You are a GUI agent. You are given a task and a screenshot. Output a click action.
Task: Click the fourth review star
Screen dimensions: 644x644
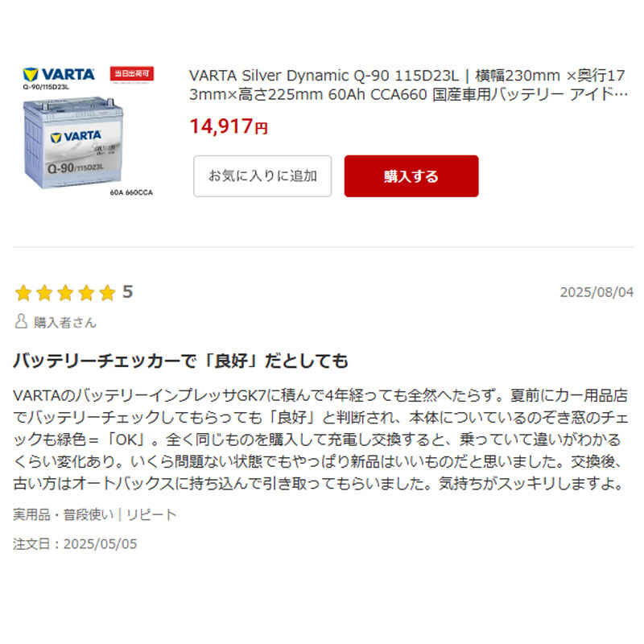pyautogui.click(x=87, y=293)
